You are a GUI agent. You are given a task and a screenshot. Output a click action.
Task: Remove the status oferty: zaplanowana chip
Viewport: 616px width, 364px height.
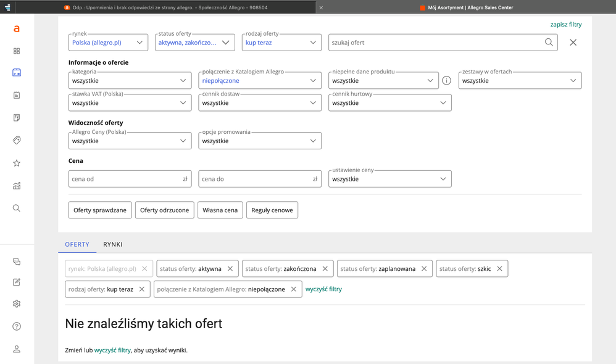(x=424, y=268)
